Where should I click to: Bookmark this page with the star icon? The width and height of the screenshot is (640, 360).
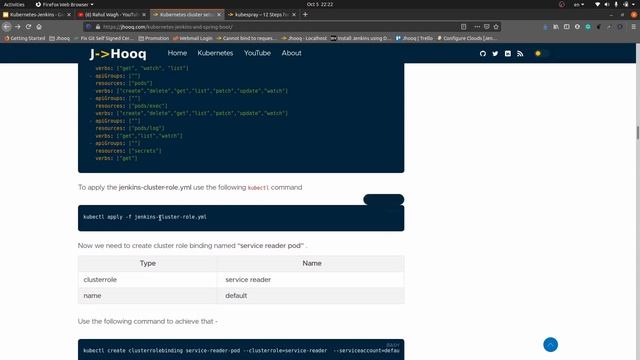tap(496, 27)
